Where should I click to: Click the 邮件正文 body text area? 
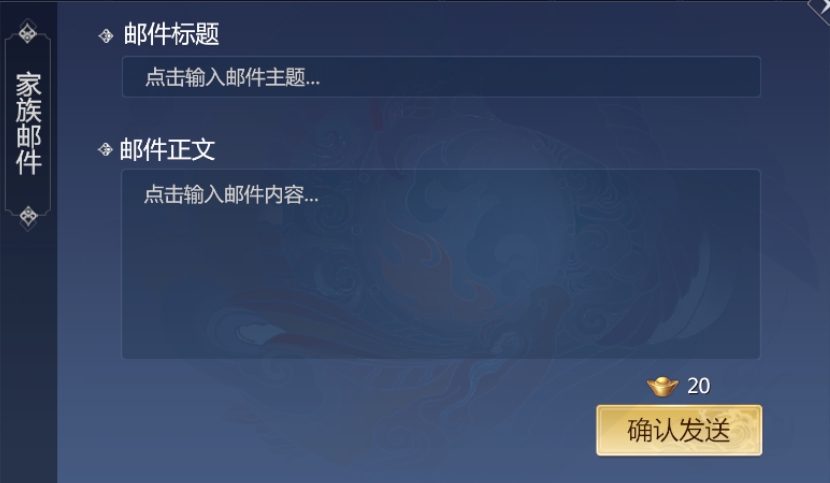441,264
